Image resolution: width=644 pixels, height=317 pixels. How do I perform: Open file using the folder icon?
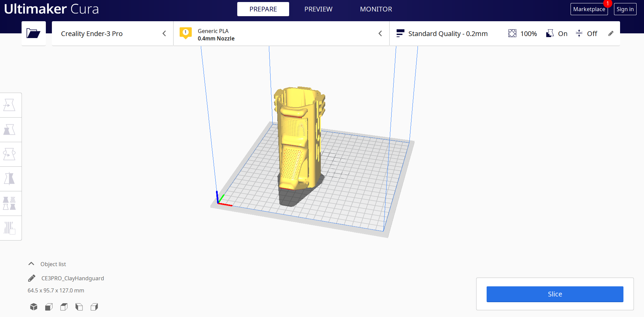33,33
